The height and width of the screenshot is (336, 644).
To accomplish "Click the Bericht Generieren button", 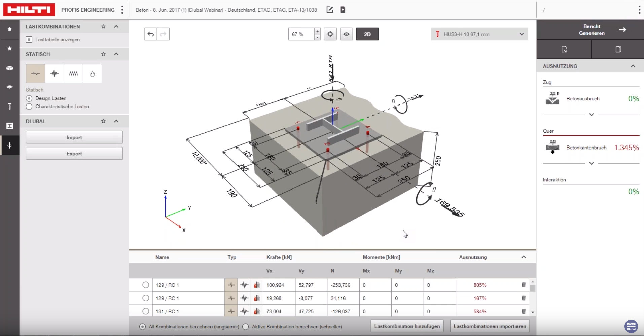I will (x=592, y=30).
